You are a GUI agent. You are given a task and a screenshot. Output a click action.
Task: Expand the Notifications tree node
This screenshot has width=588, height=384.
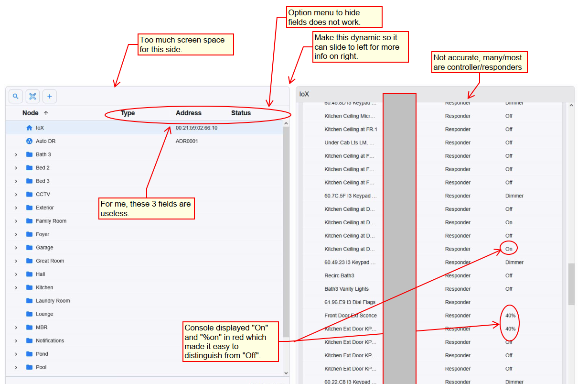(x=16, y=340)
